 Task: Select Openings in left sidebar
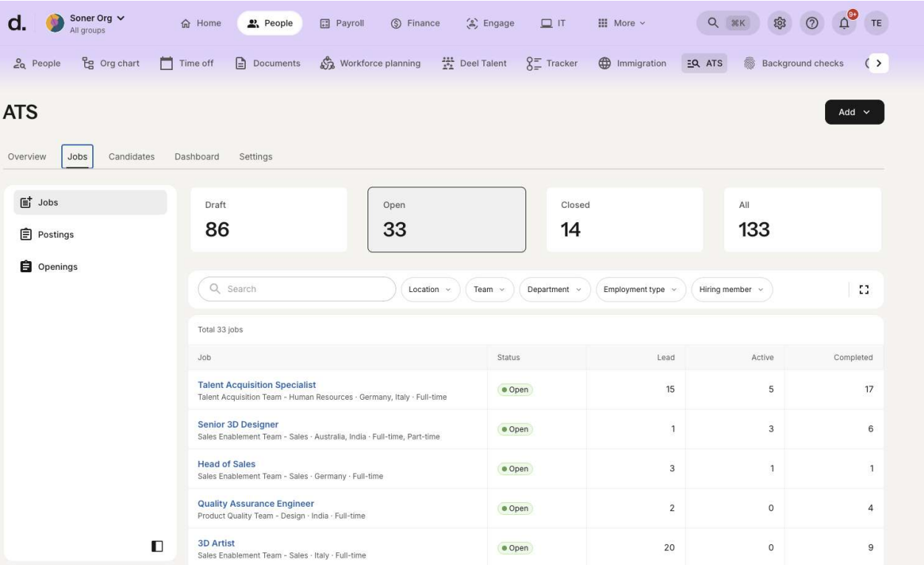[x=90, y=266]
